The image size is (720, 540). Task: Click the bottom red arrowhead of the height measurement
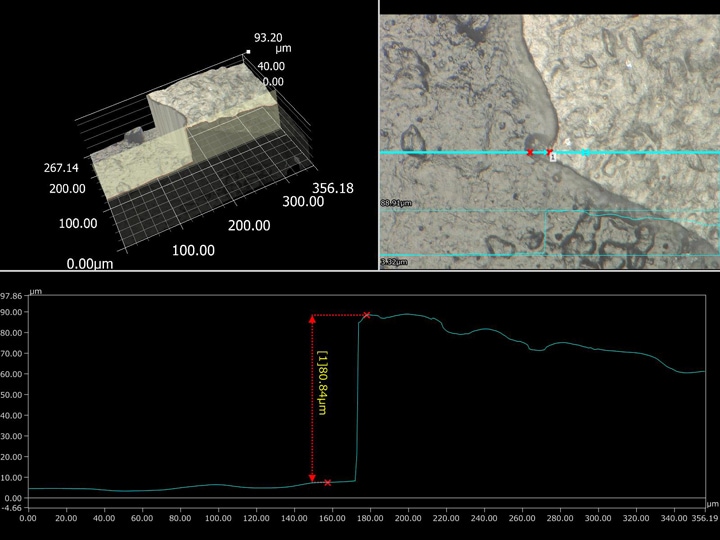coord(312,478)
